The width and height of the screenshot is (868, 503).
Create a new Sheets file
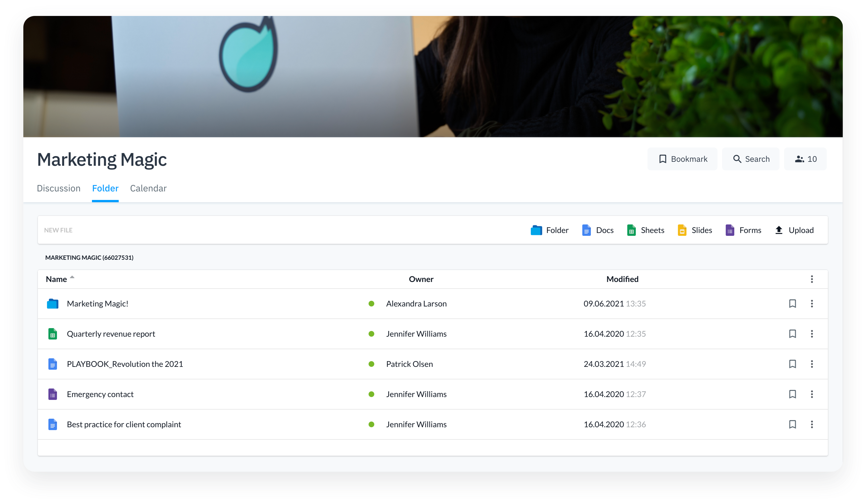tap(645, 230)
